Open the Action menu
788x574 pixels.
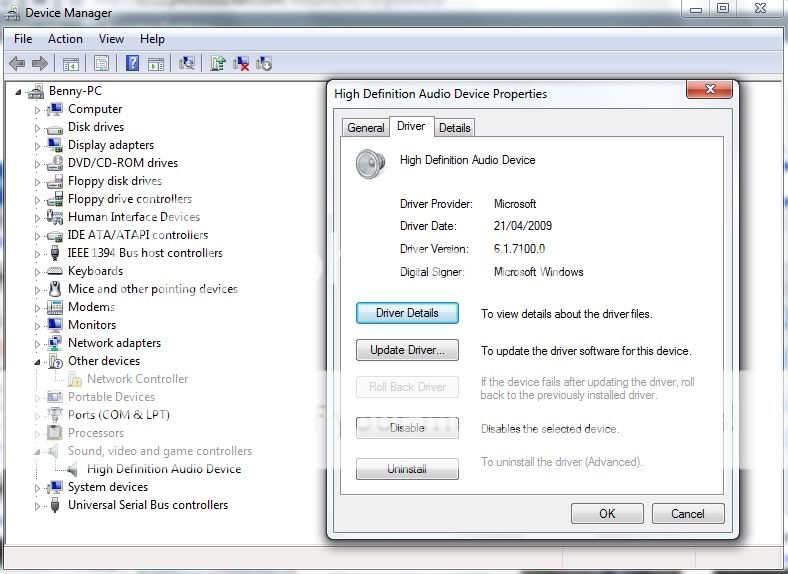point(65,39)
